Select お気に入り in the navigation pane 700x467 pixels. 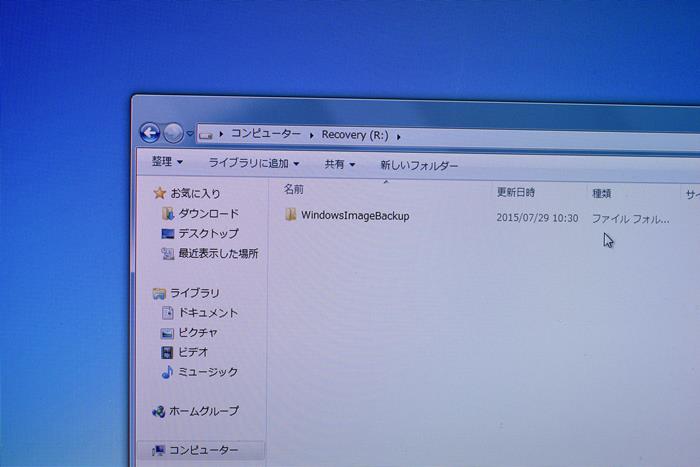click(x=196, y=193)
